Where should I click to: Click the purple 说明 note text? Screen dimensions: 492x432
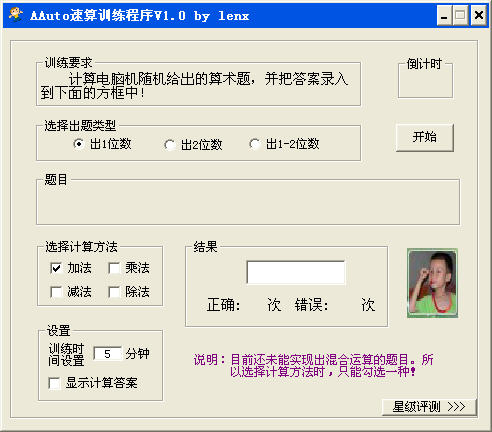pyautogui.click(x=313, y=366)
